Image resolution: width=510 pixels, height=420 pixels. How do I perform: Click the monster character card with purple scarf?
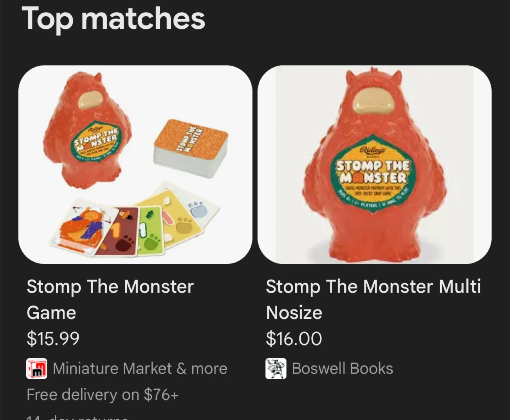click(83, 227)
